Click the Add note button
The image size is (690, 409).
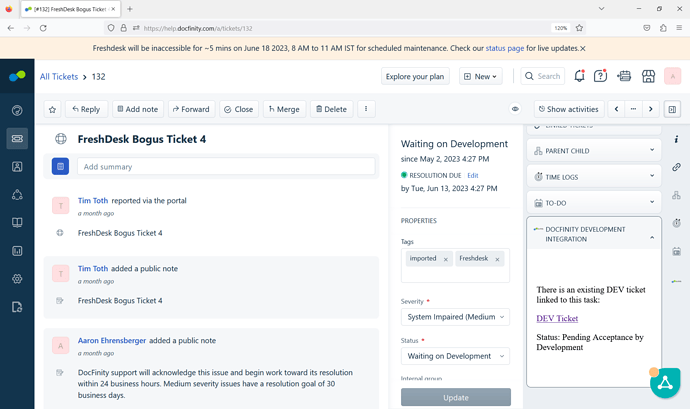[138, 109]
